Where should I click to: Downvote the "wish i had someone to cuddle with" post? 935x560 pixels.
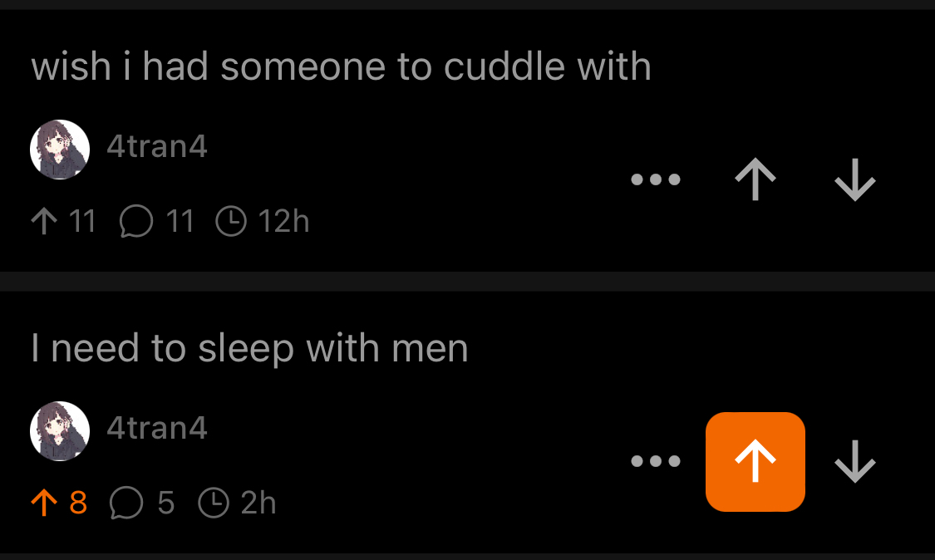[854, 179]
